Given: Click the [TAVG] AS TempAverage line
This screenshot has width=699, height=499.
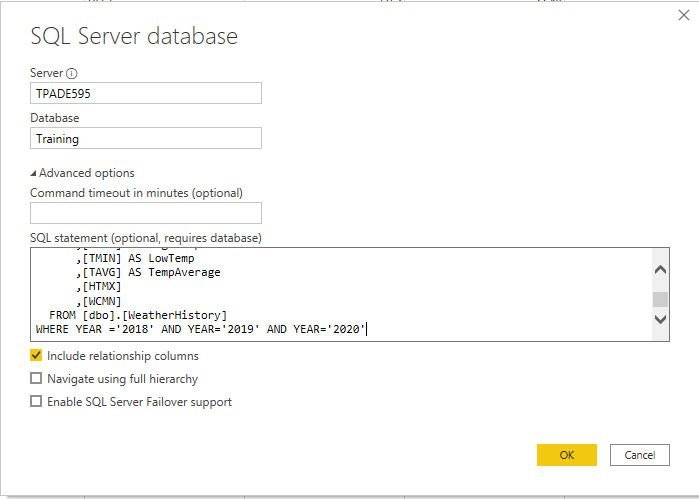Looking at the screenshot, I should tap(148, 272).
